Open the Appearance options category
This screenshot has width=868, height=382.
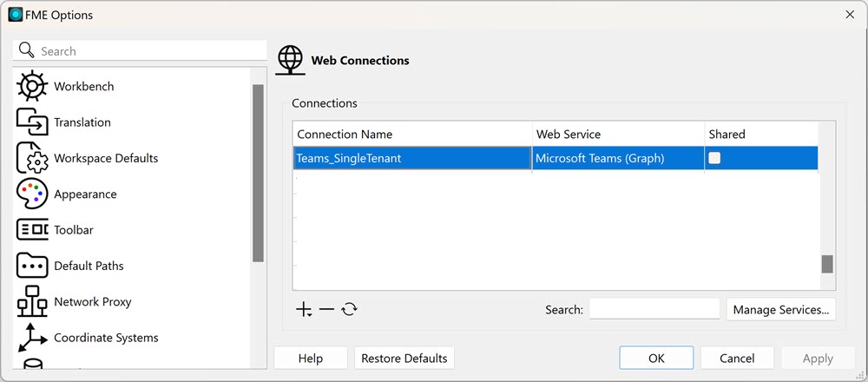85,194
